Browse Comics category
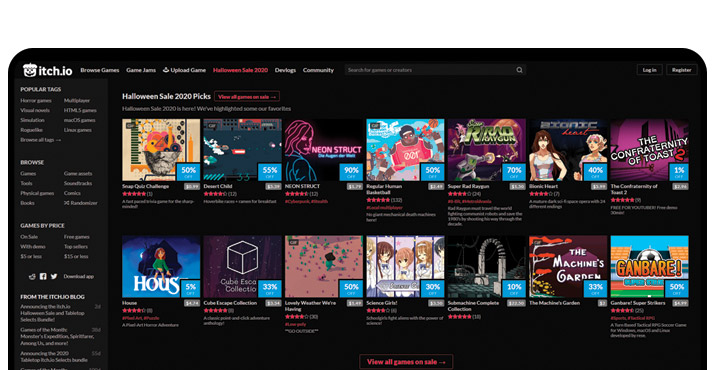The width and height of the screenshot is (715, 370). 73,193
